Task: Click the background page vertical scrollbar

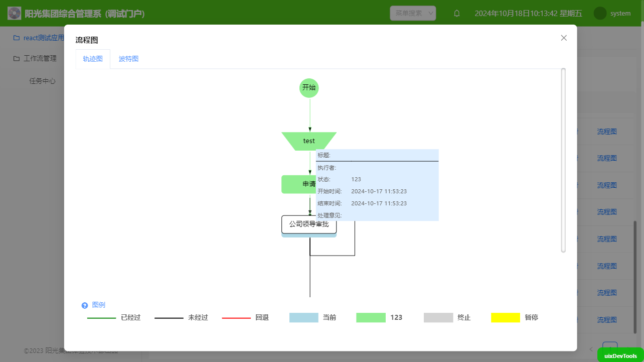Action: point(635,277)
